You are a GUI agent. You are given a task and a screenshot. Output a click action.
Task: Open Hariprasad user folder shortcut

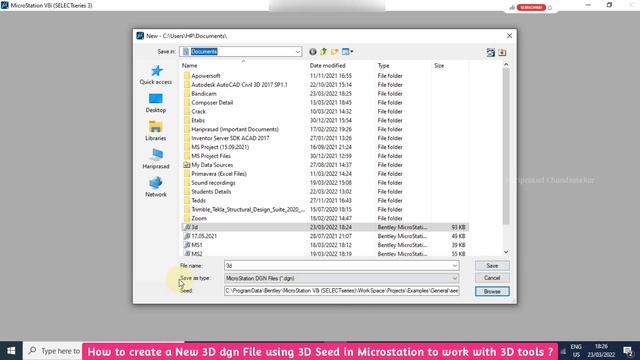point(156,159)
